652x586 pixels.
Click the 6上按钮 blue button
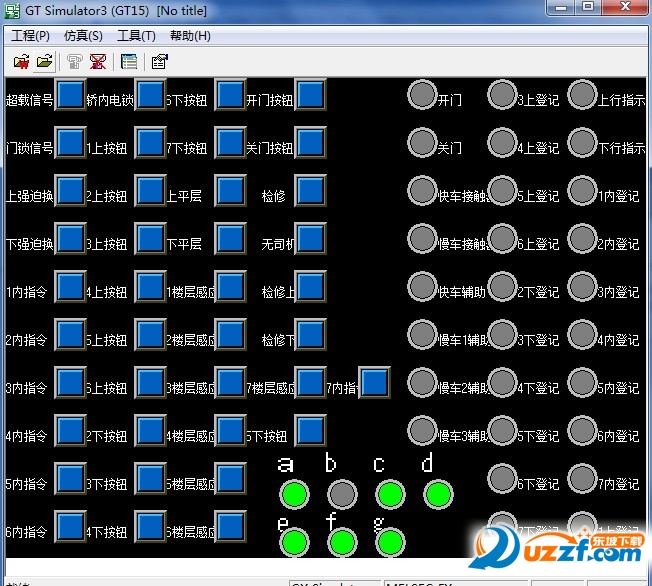tap(150, 383)
